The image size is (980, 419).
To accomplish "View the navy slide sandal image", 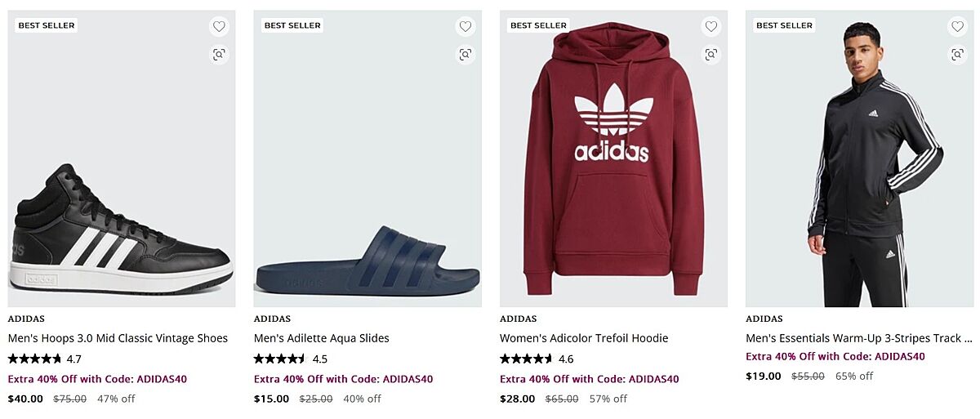I will point(367,261).
